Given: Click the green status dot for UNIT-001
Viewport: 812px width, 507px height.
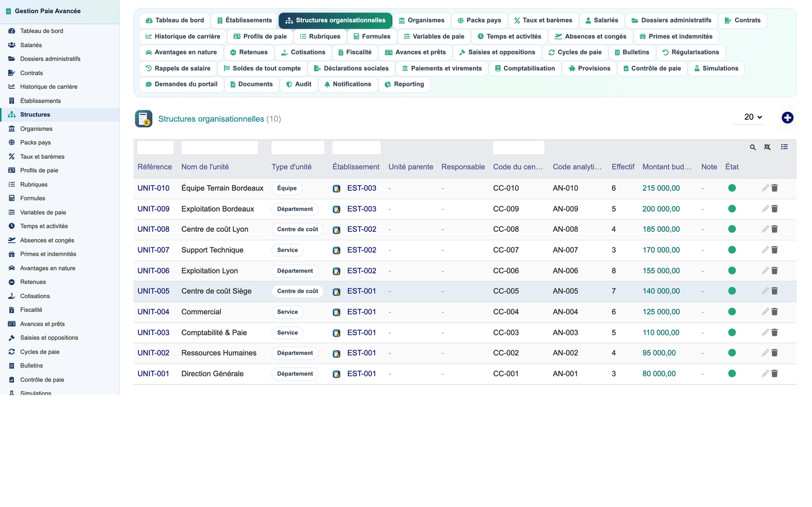Looking at the screenshot, I should [x=732, y=373].
